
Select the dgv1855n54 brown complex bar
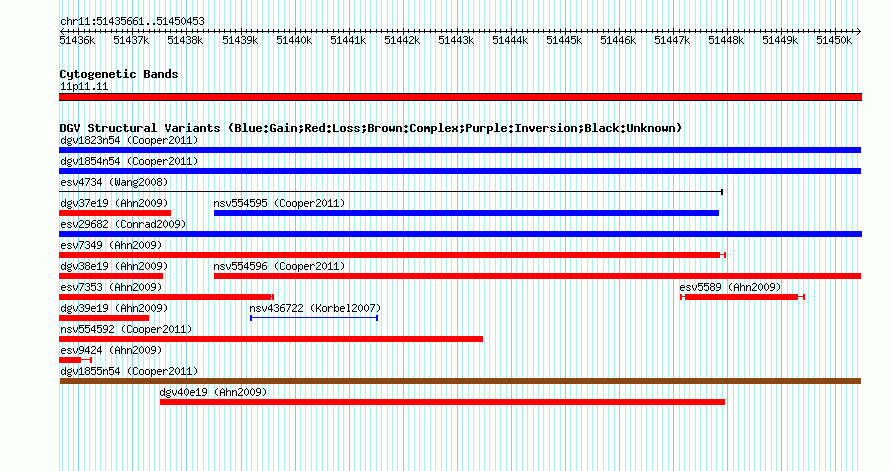(x=460, y=381)
